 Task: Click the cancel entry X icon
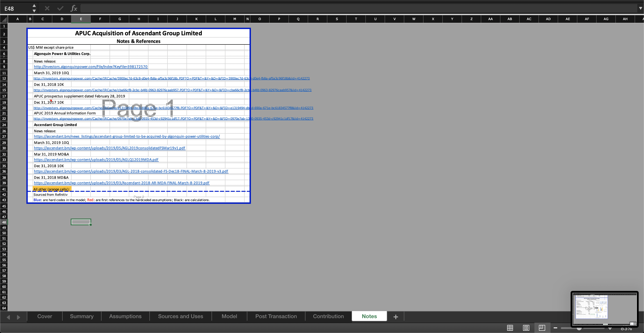coord(47,8)
